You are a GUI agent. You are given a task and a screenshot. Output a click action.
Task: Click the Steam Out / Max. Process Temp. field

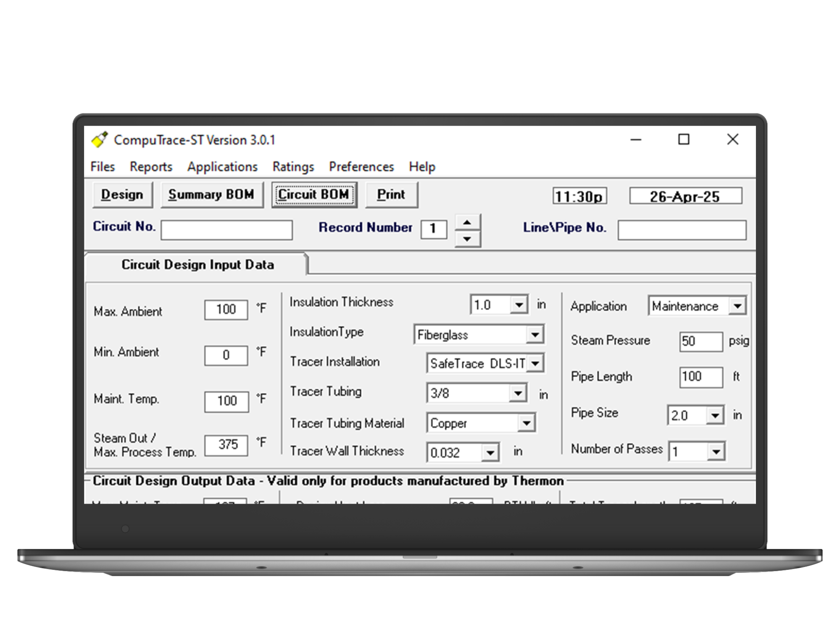[x=226, y=445]
